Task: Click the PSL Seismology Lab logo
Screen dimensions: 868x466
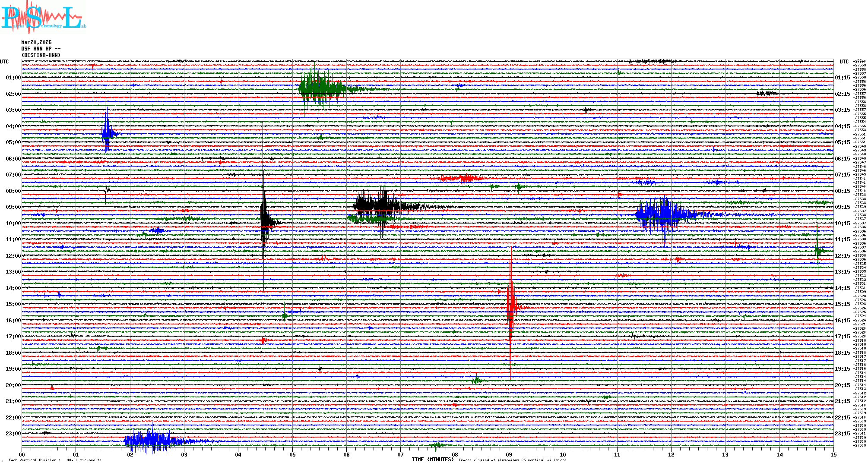Action: click(x=42, y=17)
